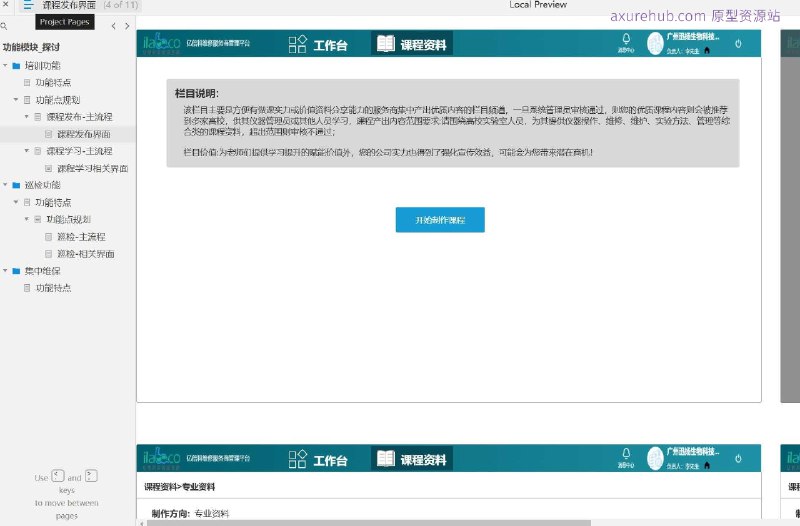Click the 课程发布界面 page title at top

69,5
